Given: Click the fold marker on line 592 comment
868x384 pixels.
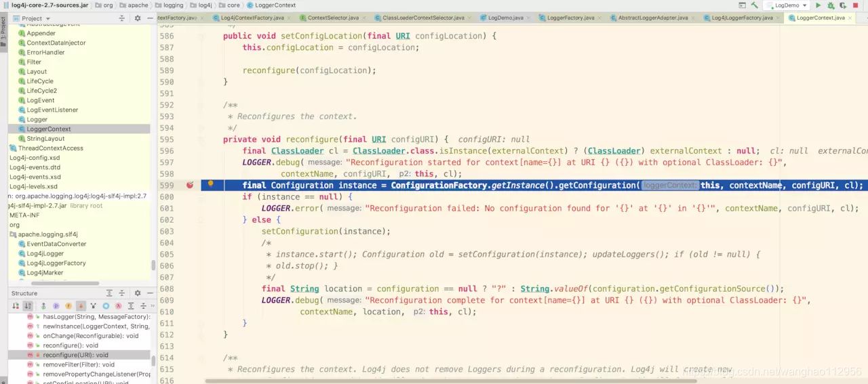Looking at the screenshot, I should click(x=202, y=105).
